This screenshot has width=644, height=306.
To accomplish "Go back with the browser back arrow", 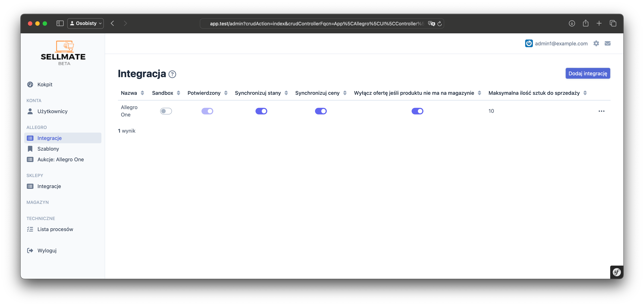I will (x=112, y=24).
